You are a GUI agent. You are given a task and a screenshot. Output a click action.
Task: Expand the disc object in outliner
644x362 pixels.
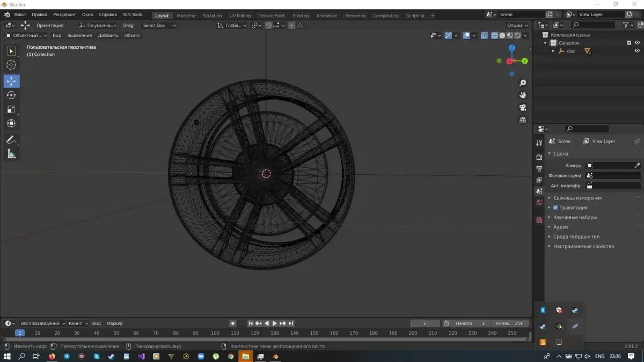pyautogui.click(x=553, y=51)
